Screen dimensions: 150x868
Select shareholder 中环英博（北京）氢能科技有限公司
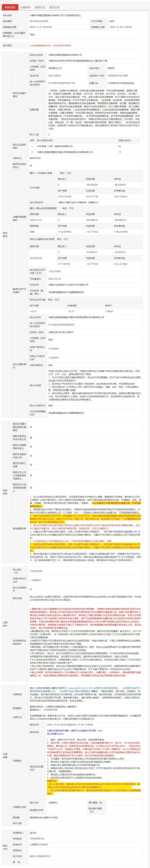[55, 146]
